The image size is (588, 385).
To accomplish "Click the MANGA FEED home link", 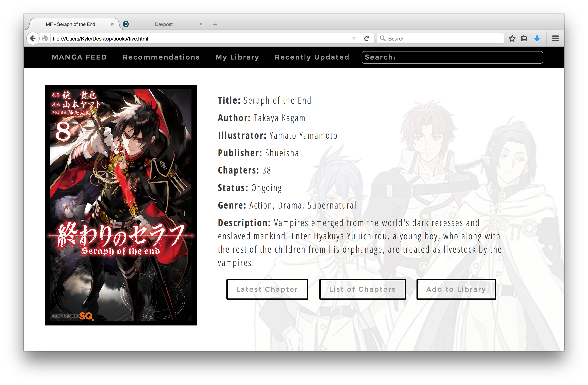I will [x=79, y=57].
